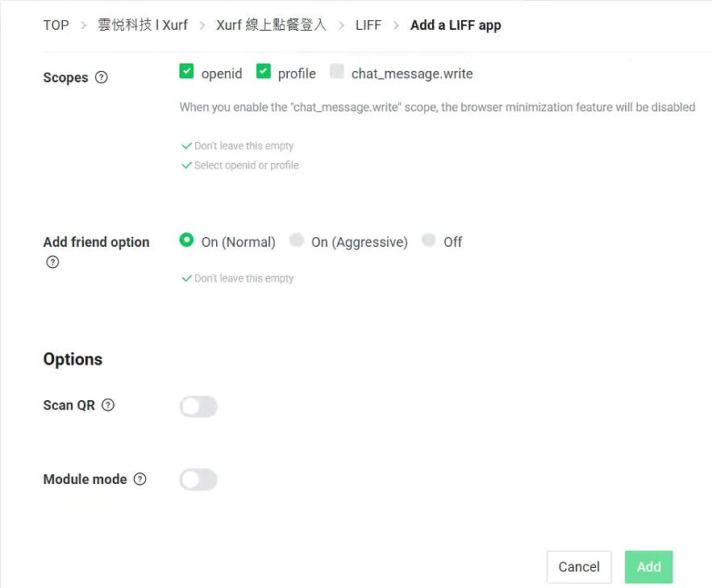Select the On (Normal) radio button
Screen dimensions: 712x588
tap(186, 240)
